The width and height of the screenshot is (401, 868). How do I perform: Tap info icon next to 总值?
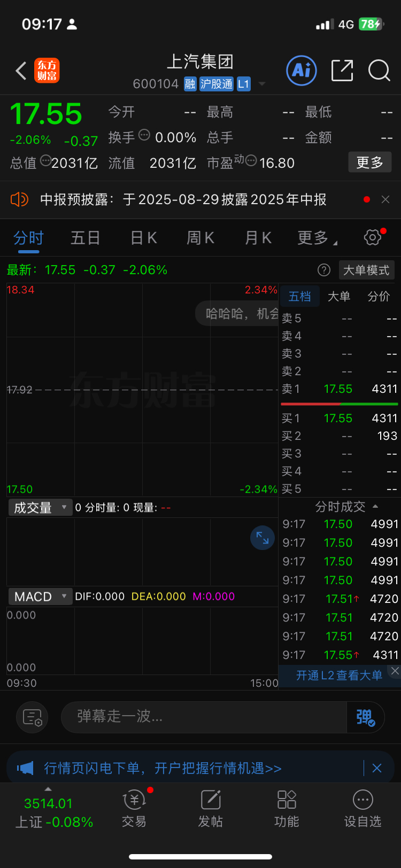click(x=46, y=160)
